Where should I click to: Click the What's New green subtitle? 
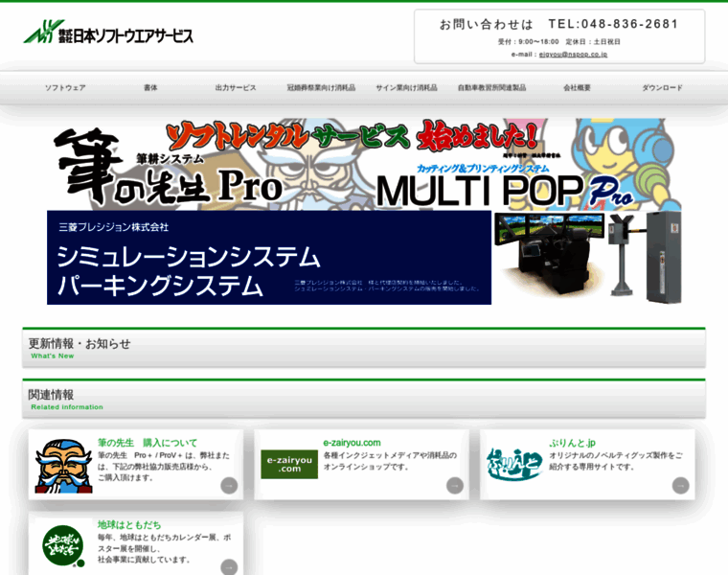point(53,356)
